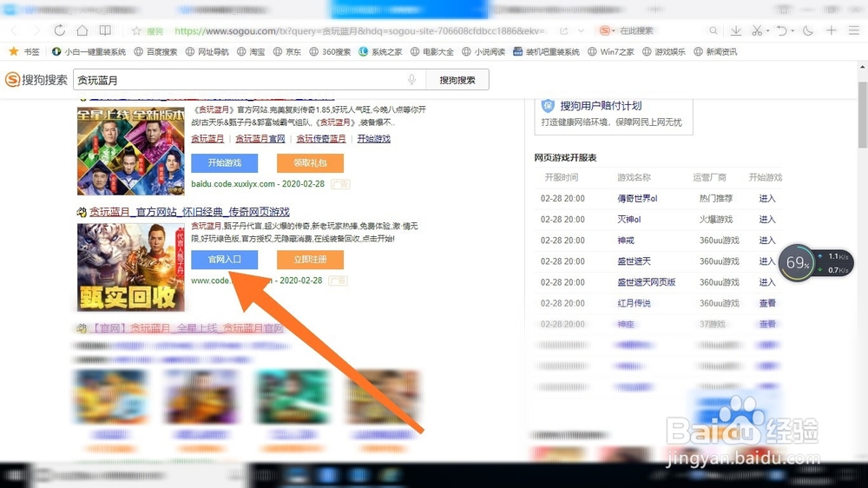Click the undo closed tab icon
Image resolution: width=868 pixels, height=488 pixels.
[782, 31]
